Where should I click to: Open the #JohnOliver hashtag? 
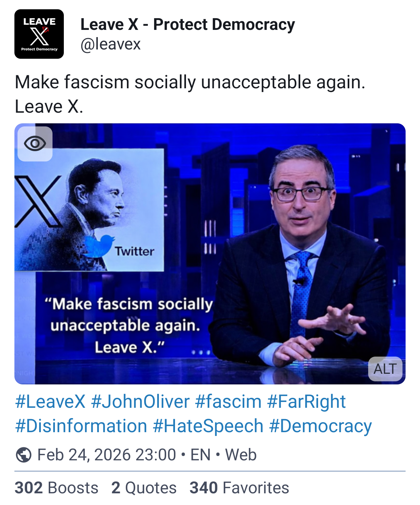tap(140, 402)
